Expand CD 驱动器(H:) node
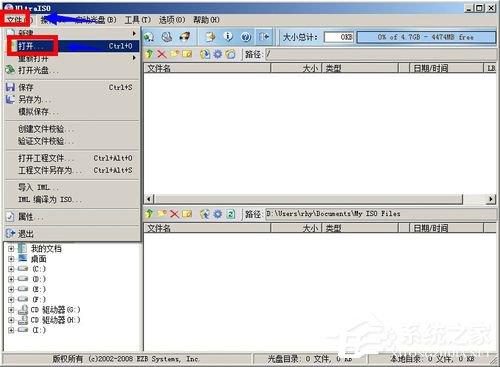 tap(11, 320)
